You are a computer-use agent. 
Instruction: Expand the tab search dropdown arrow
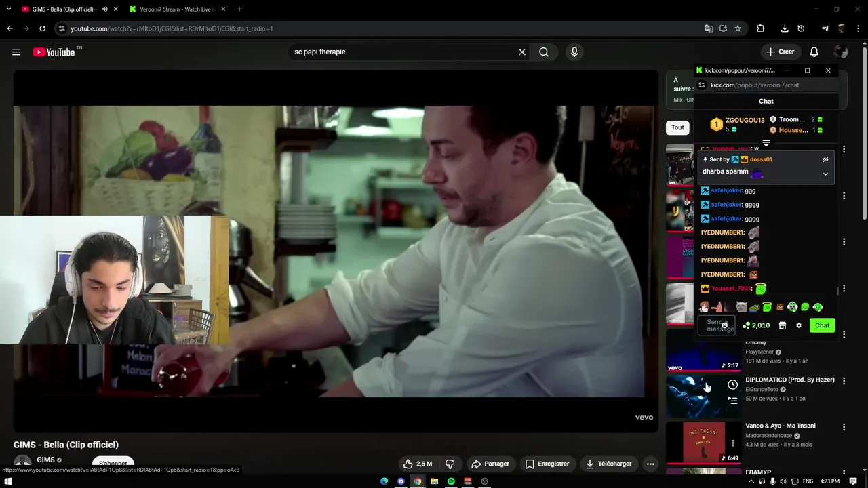[8, 9]
